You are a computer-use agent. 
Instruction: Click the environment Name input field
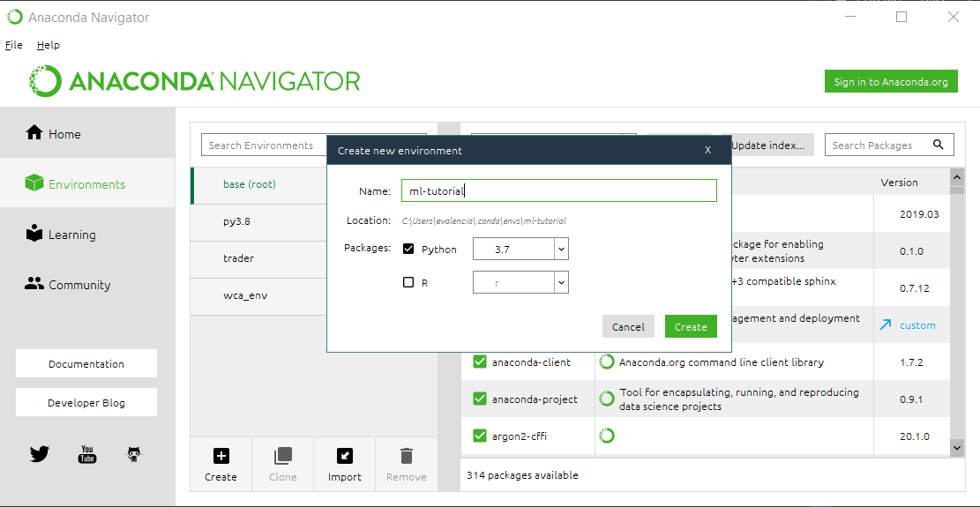point(558,191)
